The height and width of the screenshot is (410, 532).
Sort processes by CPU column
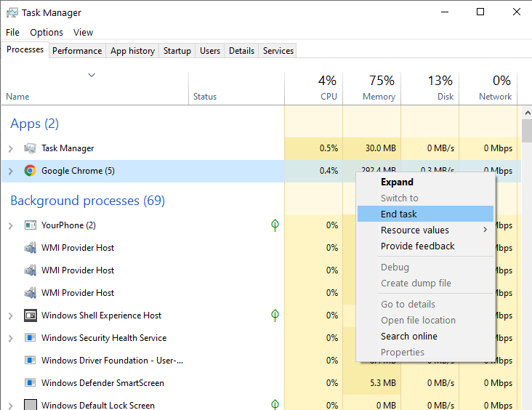click(313, 88)
